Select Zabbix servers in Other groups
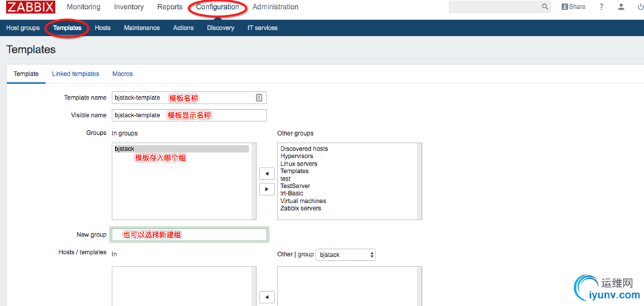Image resolution: width=644 pixels, height=306 pixels. click(x=301, y=209)
